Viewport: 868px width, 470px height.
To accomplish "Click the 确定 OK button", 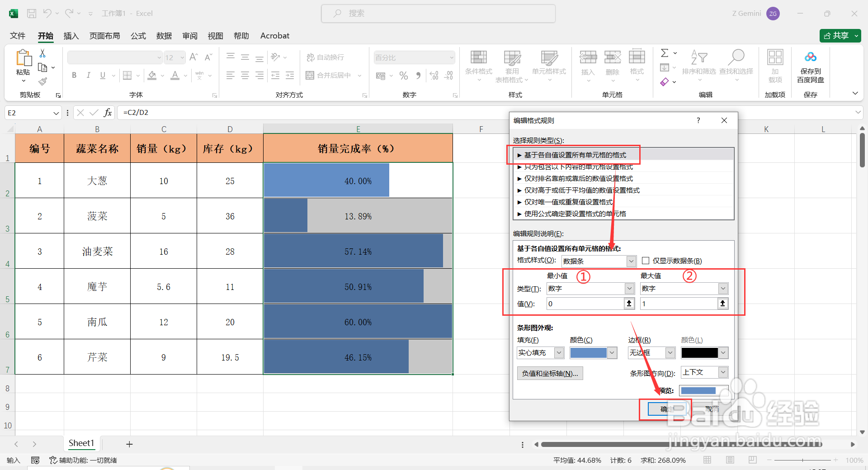I will point(668,409).
